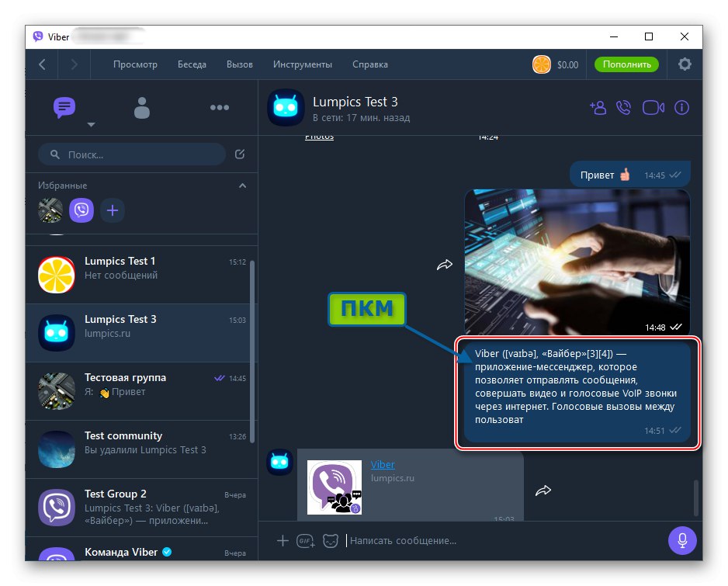Start a video call icon

653,108
